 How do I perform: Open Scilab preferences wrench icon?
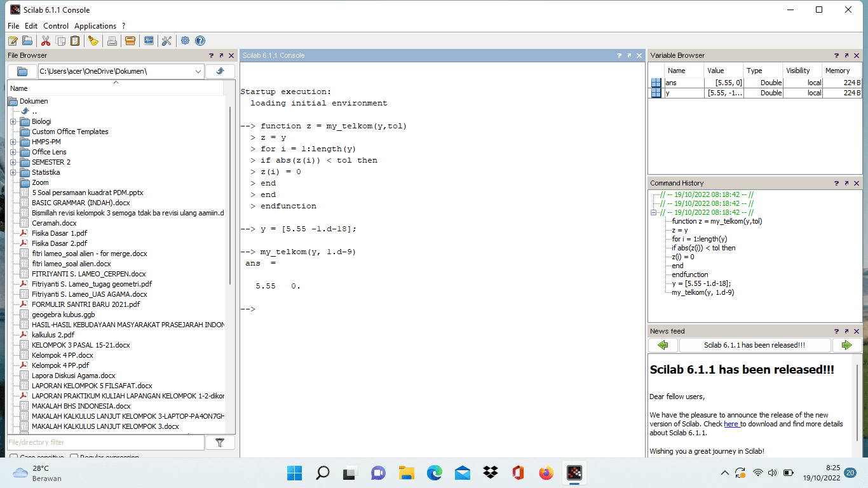pyautogui.click(x=166, y=41)
